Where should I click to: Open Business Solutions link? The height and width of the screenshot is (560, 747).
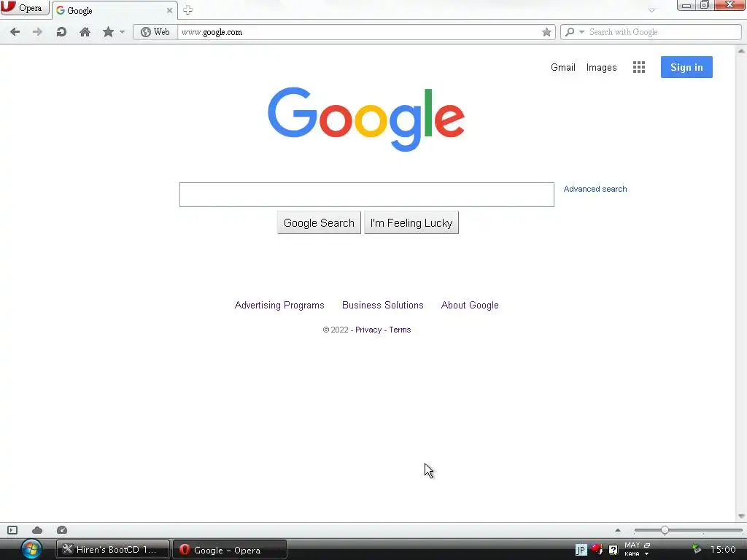(382, 306)
